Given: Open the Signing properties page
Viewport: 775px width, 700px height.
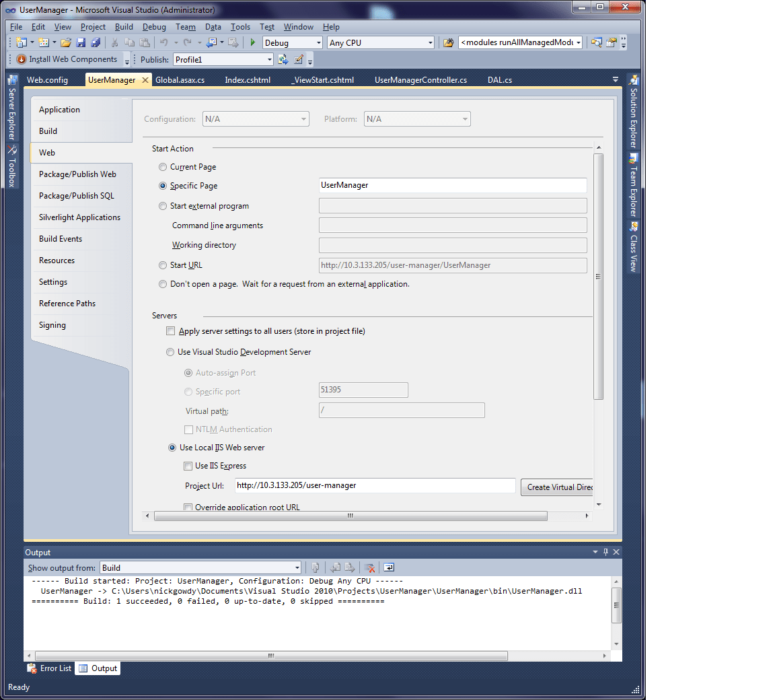Looking at the screenshot, I should coord(52,325).
